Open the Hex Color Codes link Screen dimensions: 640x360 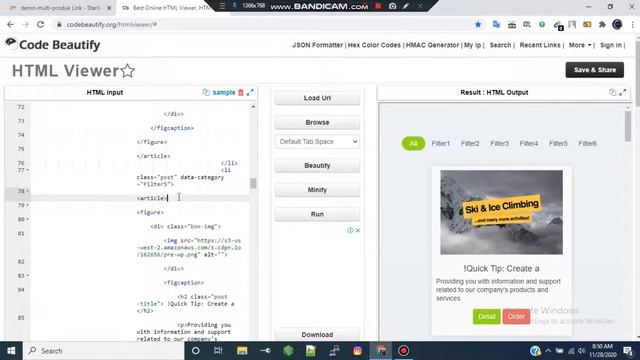(x=374, y=45)
